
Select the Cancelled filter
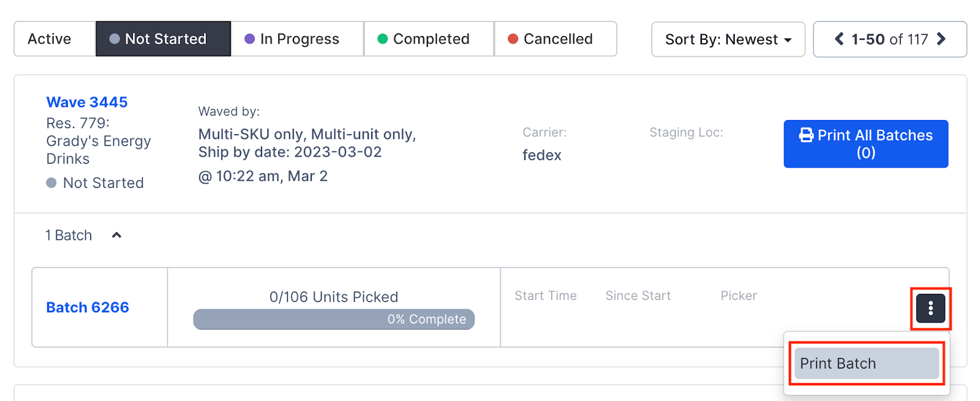(555, 39)
